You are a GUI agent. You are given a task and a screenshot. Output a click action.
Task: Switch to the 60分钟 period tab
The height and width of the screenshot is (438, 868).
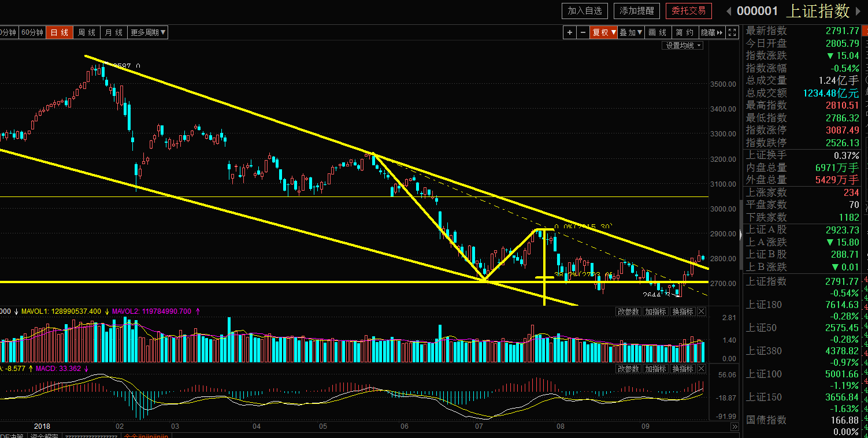(x=32, y=32)
